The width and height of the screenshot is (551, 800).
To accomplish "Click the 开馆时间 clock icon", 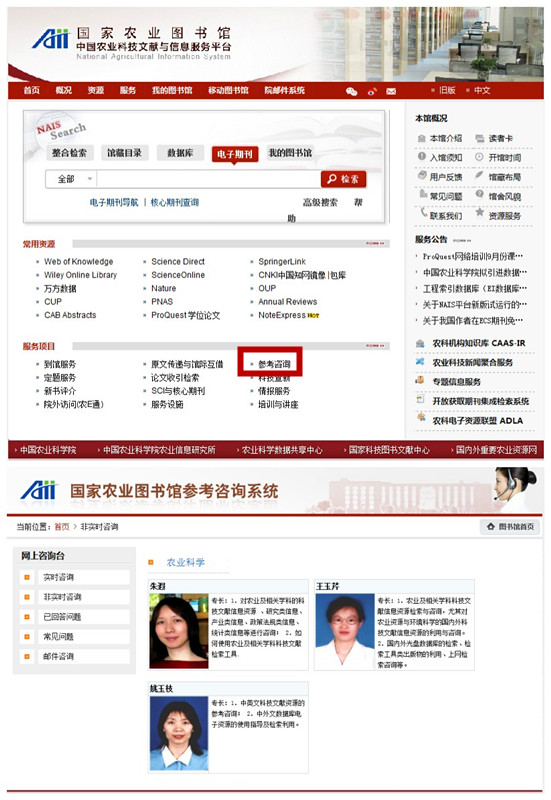I will [x=479, y=157].
